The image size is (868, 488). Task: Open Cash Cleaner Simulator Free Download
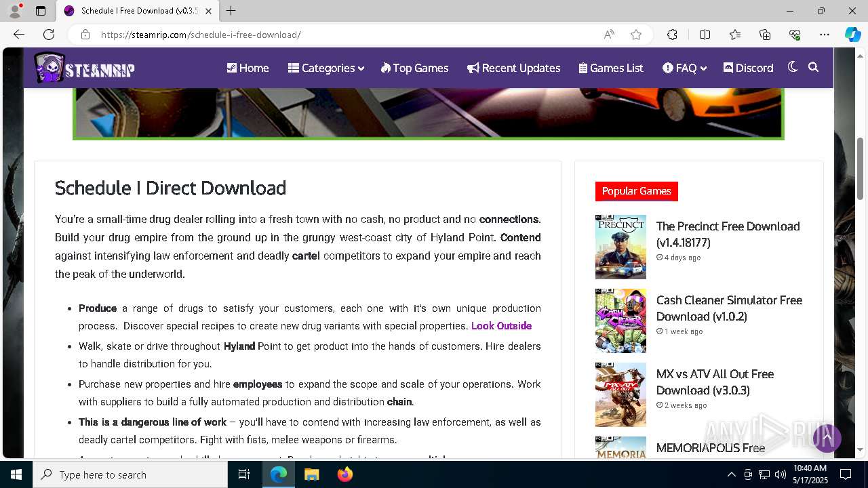click(x=729, y=308)
